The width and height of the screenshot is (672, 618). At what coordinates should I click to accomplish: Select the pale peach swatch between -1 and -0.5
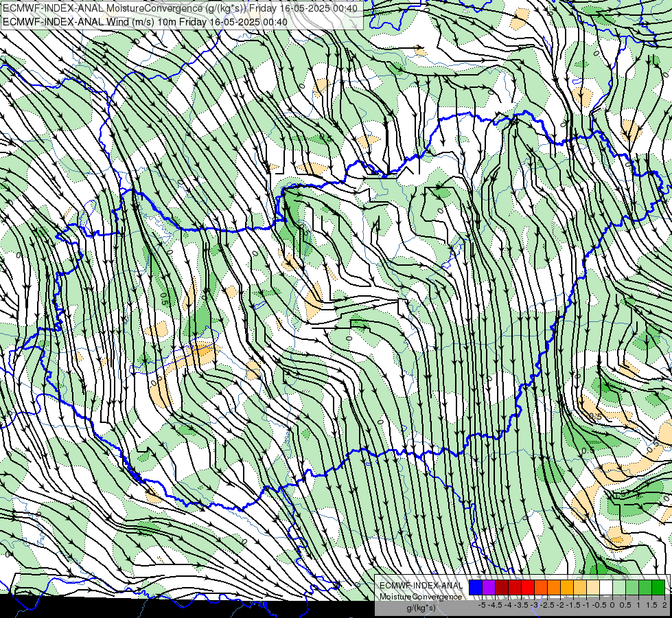pyautogui.click(x=593, y=587)
